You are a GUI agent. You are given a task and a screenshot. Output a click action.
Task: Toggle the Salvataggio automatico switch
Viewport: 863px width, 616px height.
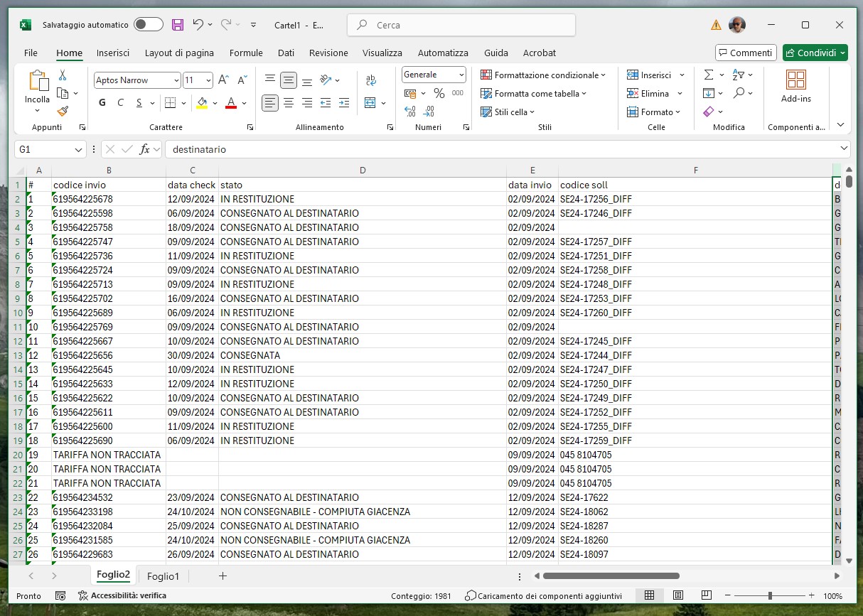tap(149, 25)
